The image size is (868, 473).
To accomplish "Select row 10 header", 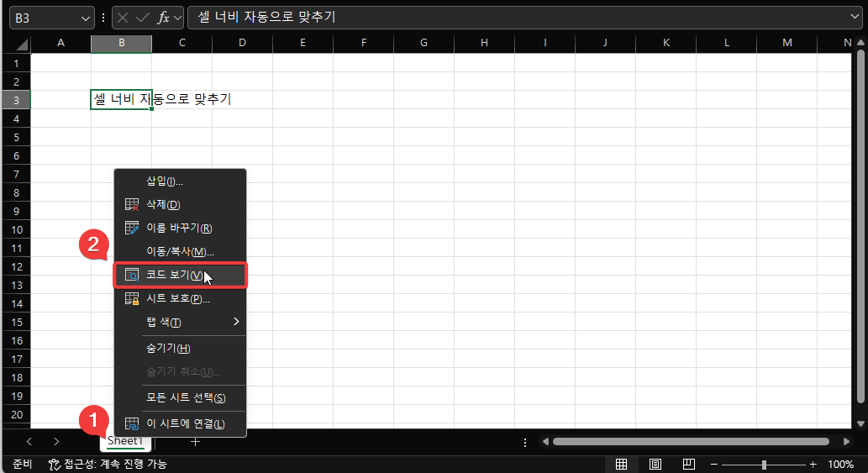I will (17, 229).
